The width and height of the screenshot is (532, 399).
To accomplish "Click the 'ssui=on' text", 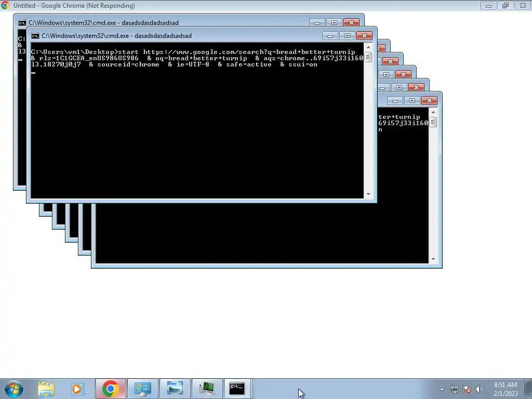I will tap(303, 64).
